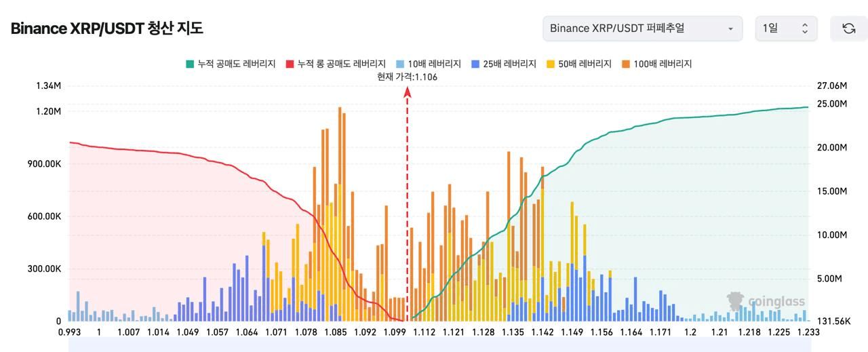Image resolution: width=868 pixels, height=352 pixels.
Task: Click the 1.142 x-axis price label
Action: 542,332
